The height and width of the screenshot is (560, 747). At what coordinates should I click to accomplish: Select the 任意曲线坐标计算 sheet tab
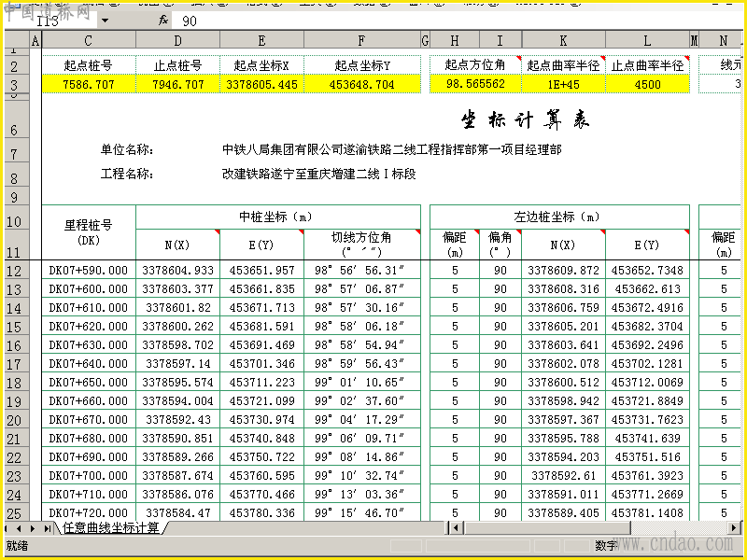coord(110,527)
